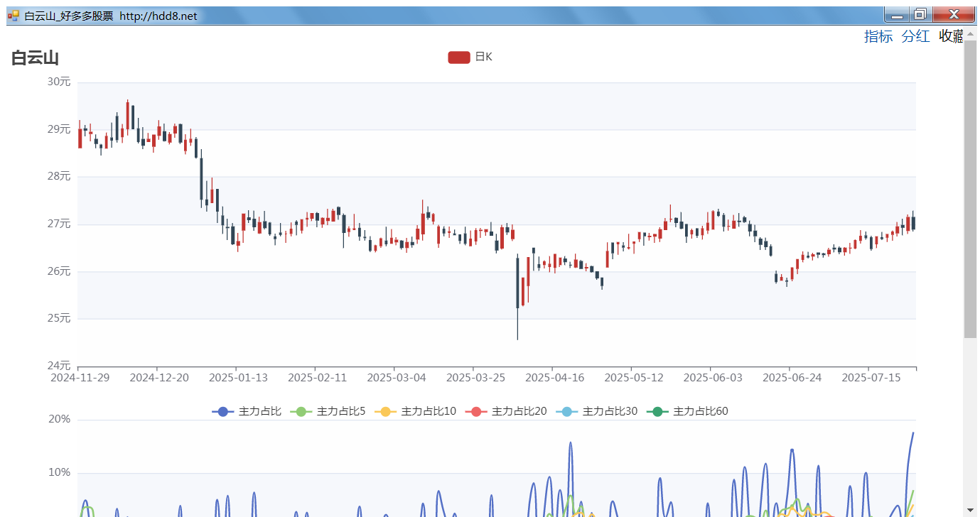Toggle the 主力占比20 legend series

506,411
